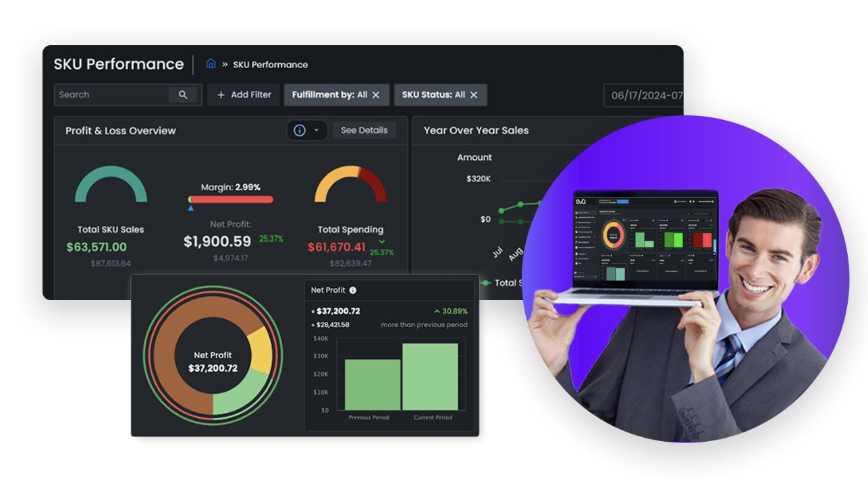The image size is (868, 487).
Task: Open the date range picker starting 06/17/2024
Action: 643,95
